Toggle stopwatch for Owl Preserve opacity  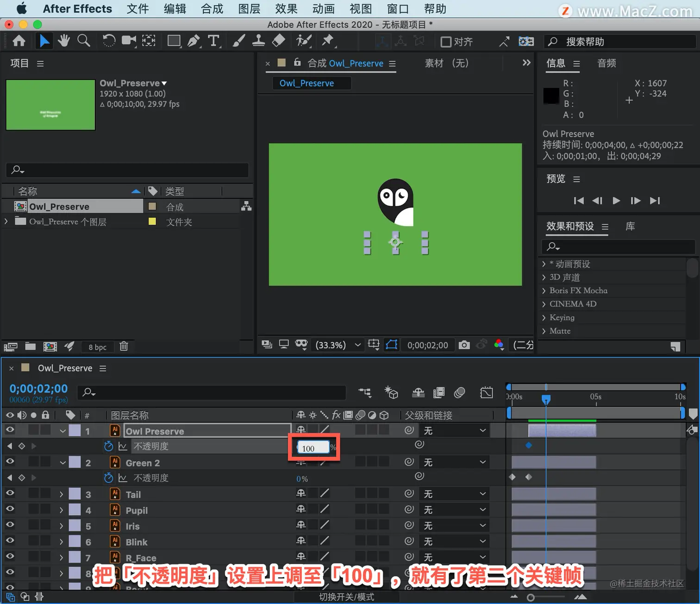click(x=108, y=446)
